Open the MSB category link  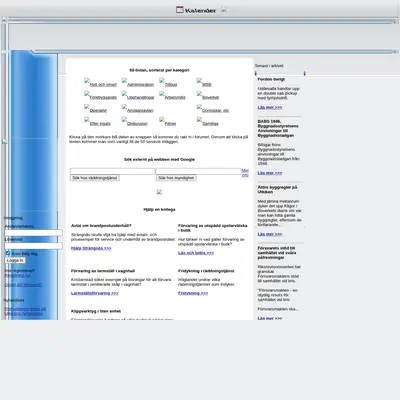coord(207,85)
